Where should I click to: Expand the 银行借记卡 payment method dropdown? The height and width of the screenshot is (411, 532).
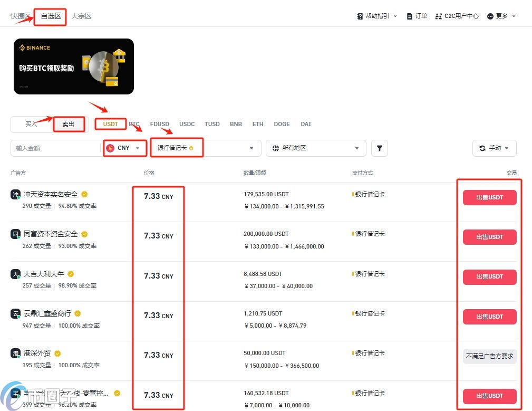pyautogui.click(x=252, y=148)
